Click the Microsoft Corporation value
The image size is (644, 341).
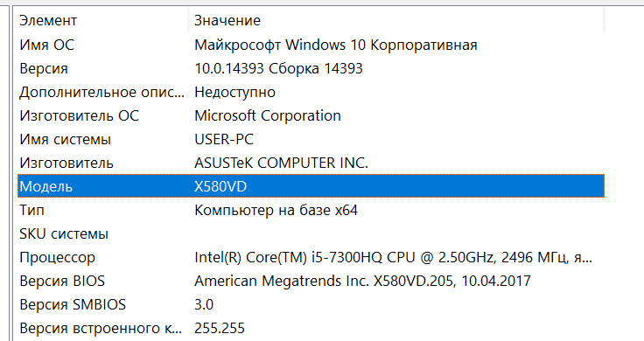click(268, 115)
